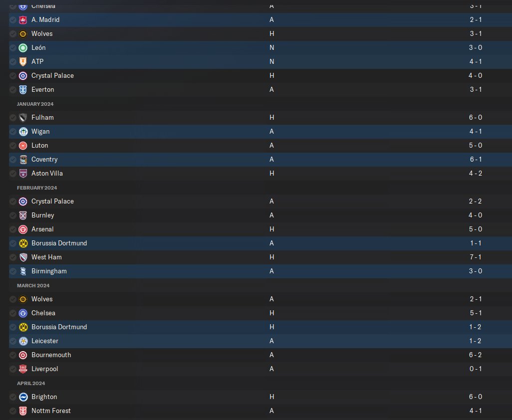
Task: Open the 7 - 1 West Ham result
Action: 476,257
